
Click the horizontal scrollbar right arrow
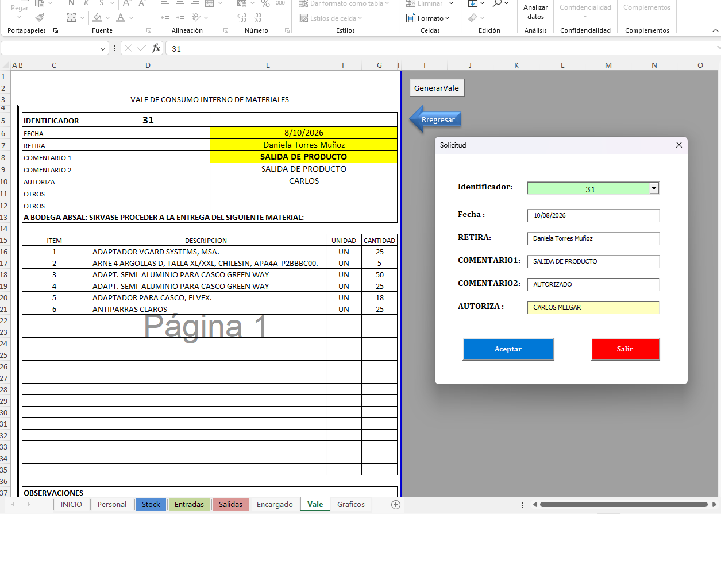tap(714, 505)
